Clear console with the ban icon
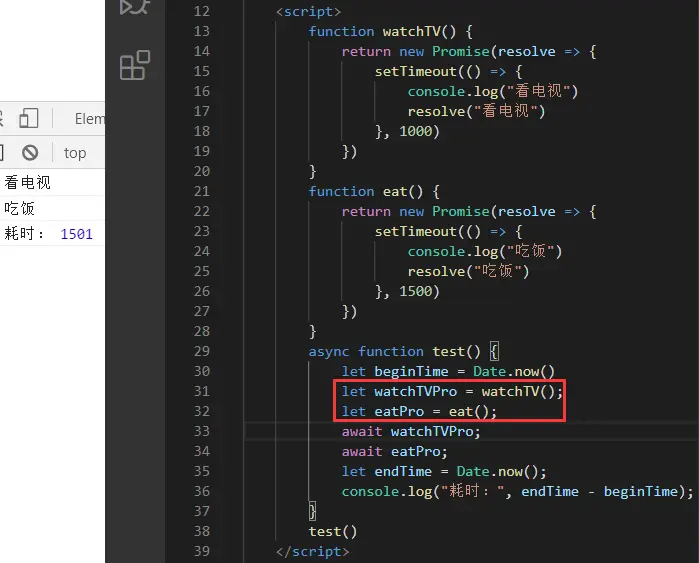This screenshot has width=699, height=563. [x=30, y=153]
